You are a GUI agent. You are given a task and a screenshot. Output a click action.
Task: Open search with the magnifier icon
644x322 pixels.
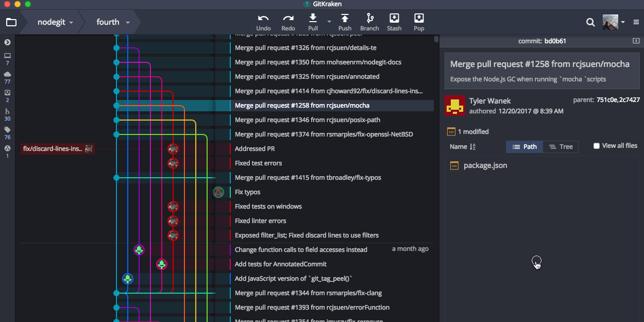(x=590, y=22)
